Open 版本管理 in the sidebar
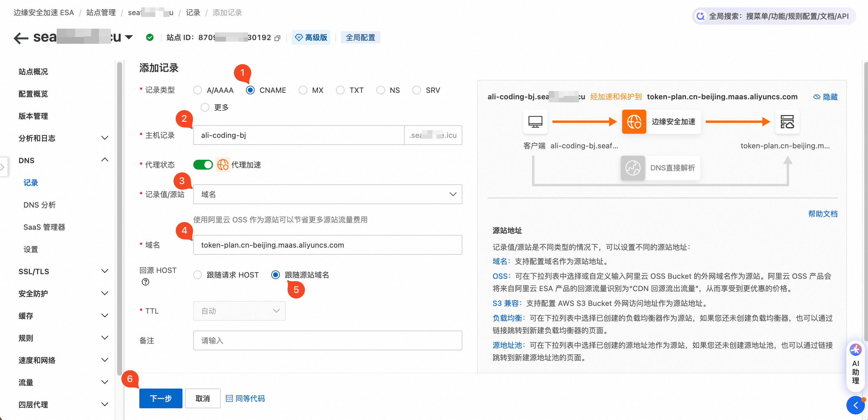Viewport: 868px width, 420px height. tap(33, 116)
